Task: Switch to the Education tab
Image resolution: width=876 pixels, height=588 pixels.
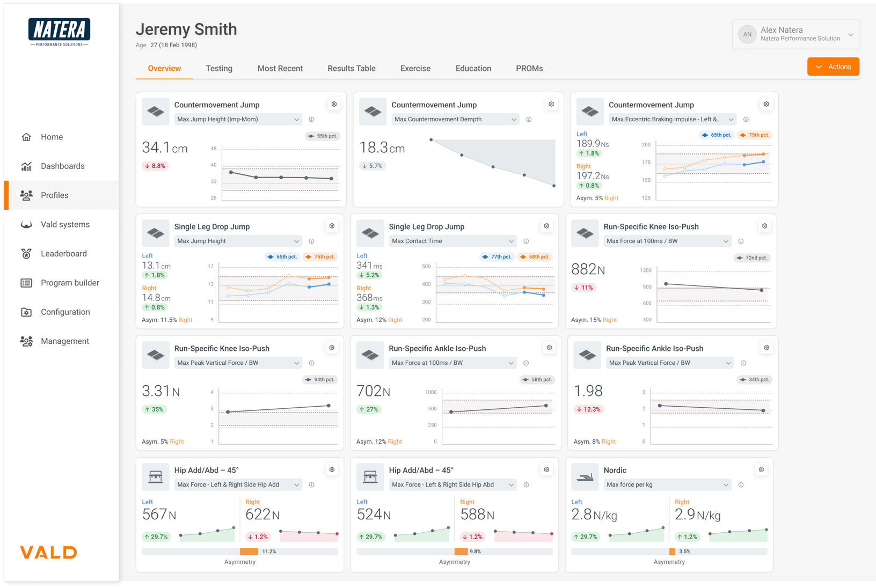Action: [x=473, y=69]
